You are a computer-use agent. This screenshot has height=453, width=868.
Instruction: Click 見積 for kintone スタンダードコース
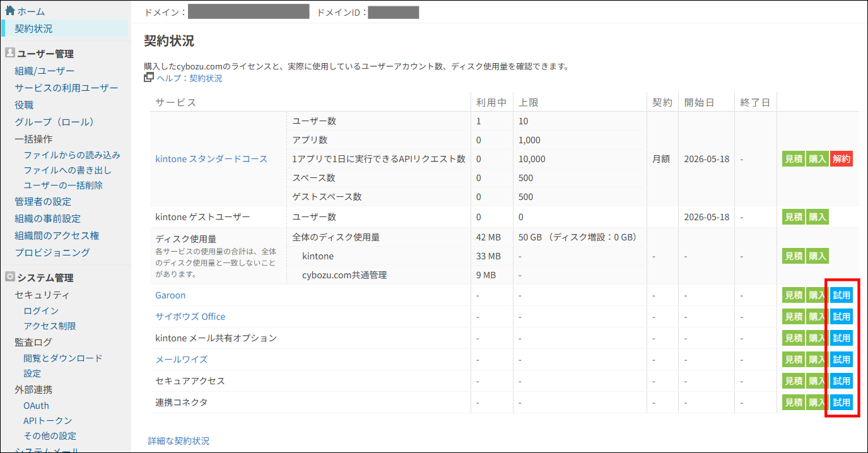click(794, 159)
